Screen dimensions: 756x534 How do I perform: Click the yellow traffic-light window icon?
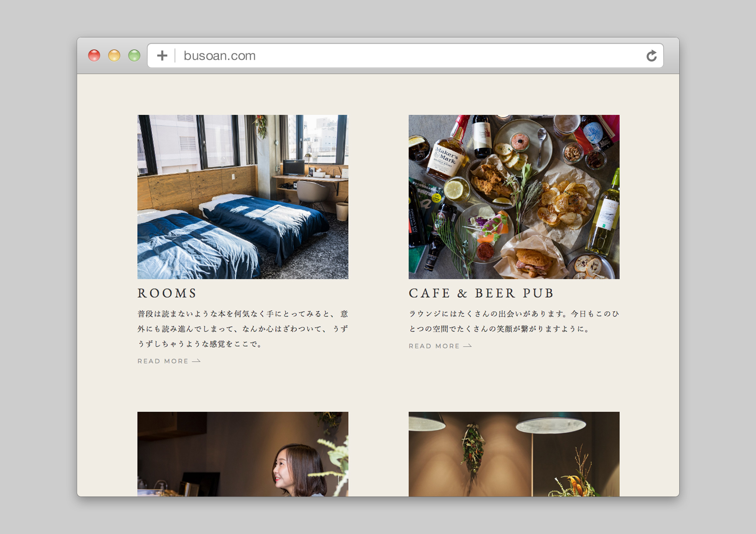(114, 55)
